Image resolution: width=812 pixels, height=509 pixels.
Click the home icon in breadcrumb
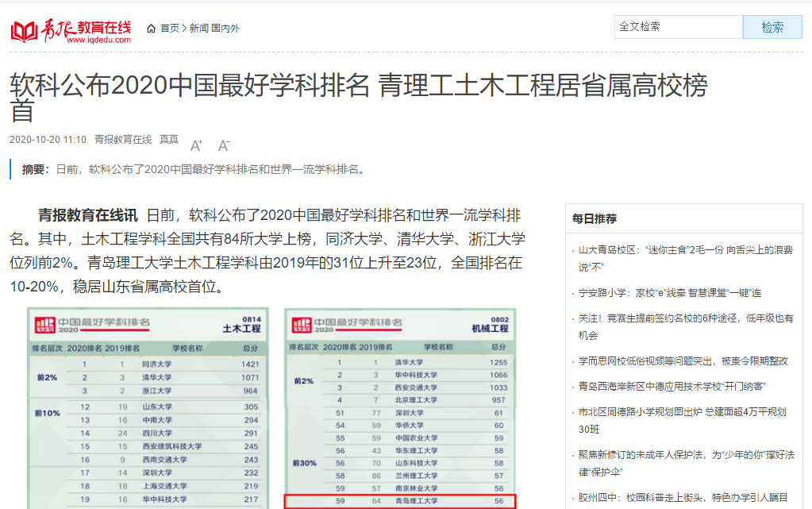tap(151, 28)
